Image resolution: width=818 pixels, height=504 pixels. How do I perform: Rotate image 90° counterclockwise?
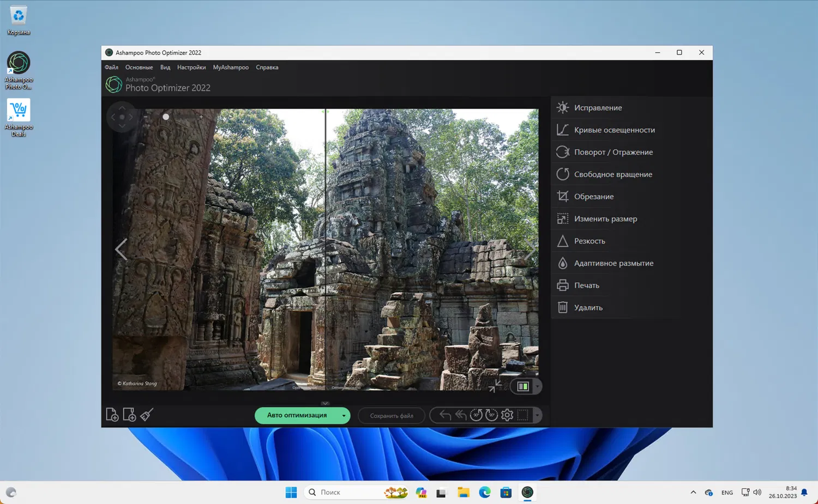(476, 415)
